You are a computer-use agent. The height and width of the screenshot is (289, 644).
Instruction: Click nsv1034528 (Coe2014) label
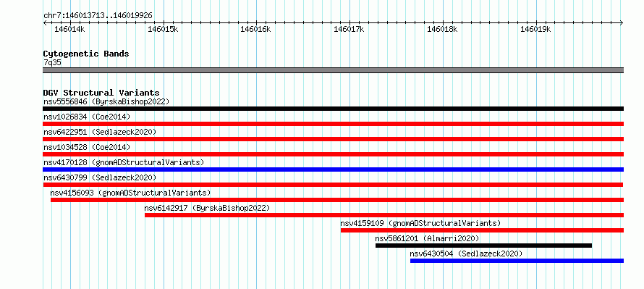coord(87,147)
